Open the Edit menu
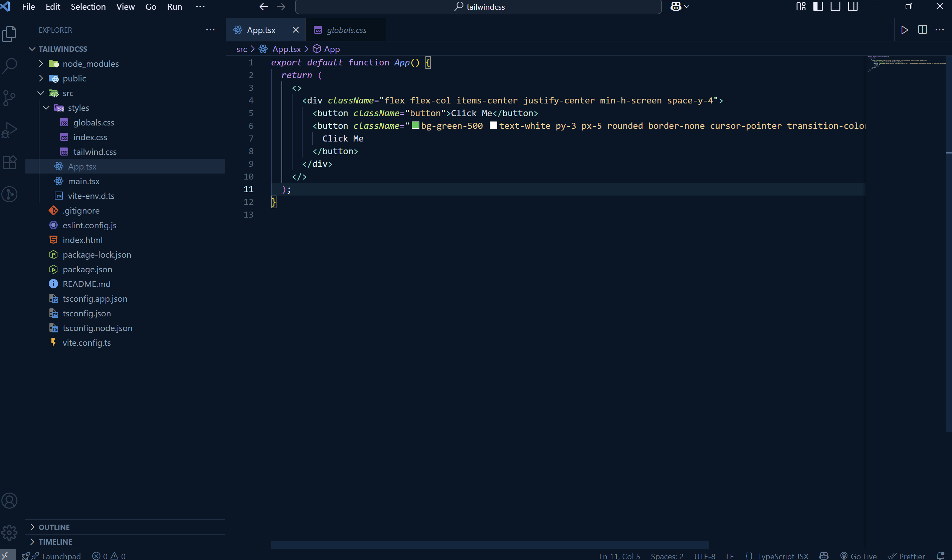This screenshot has width=952, height=560. pos(53,6)
